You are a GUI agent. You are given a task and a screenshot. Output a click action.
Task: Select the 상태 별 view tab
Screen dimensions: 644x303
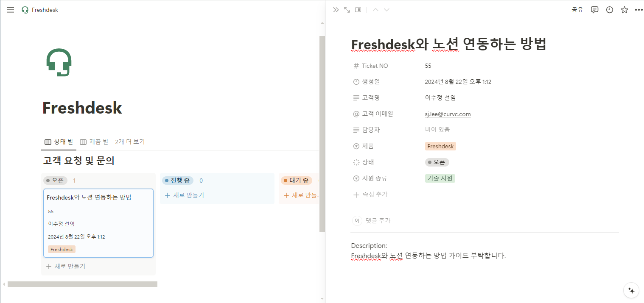[x=59, y=142]
